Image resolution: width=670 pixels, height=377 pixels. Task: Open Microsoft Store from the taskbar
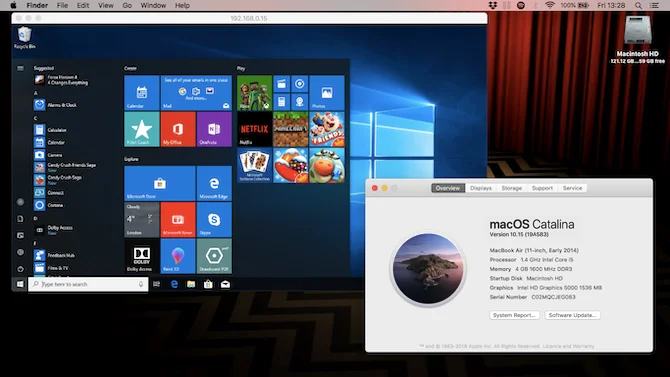208,284
